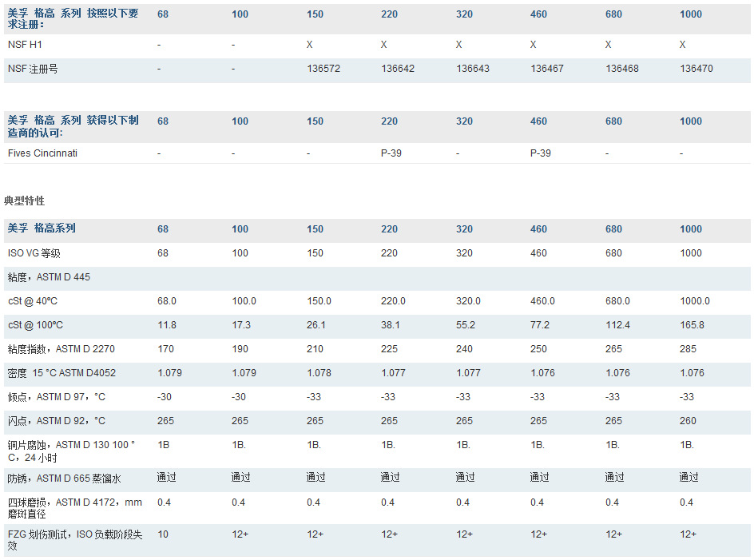Select the 11.8 cSt value
Screen dimensions: 754x560
coord(166,325)
